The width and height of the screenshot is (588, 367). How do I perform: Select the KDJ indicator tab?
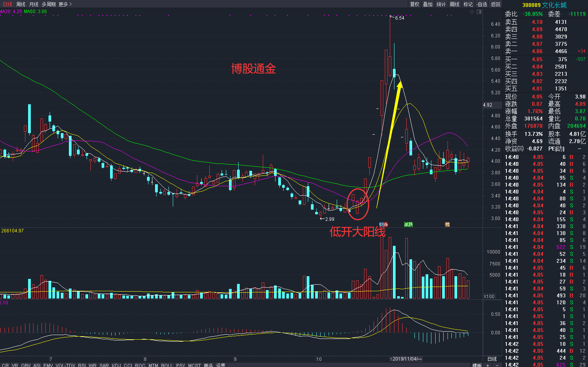point(116,365)
